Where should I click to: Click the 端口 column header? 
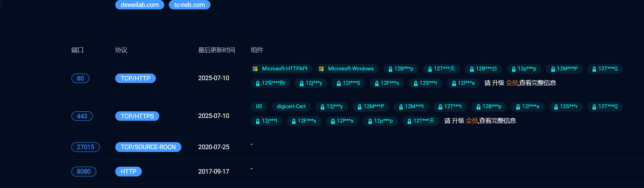coord(77,50)
